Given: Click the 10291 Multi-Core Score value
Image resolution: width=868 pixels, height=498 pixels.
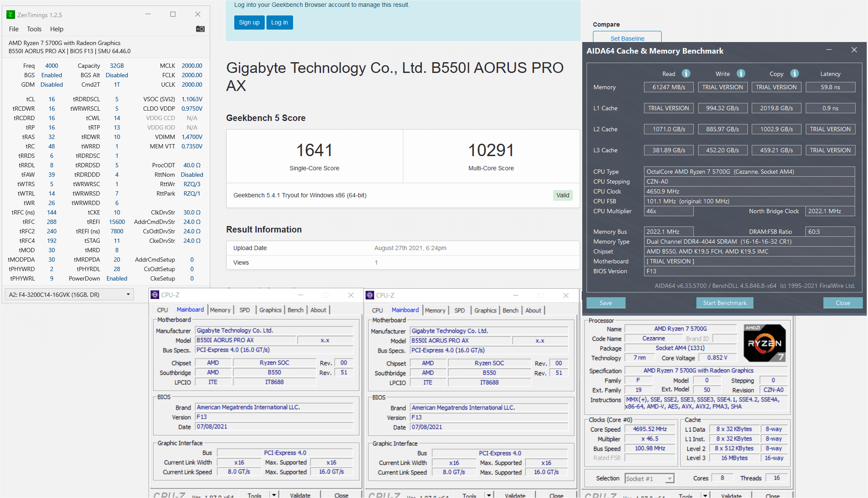Looking at the screenshot, I should click(x=491, y=150).
